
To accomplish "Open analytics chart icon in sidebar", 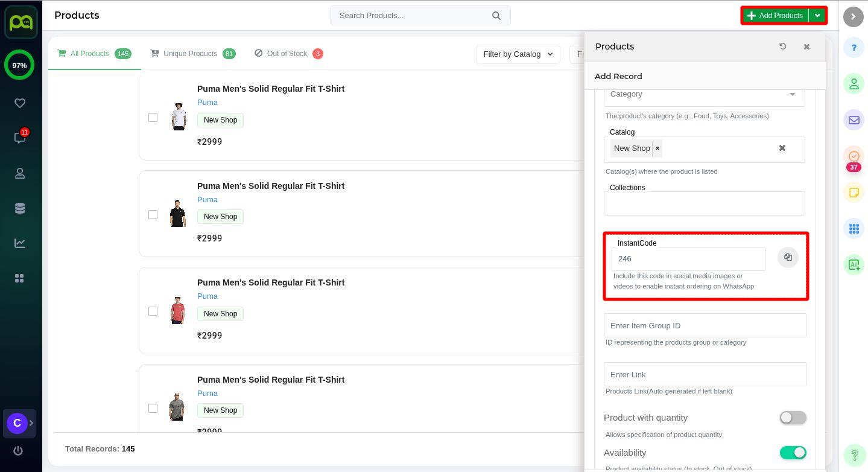I will point(20,243).
